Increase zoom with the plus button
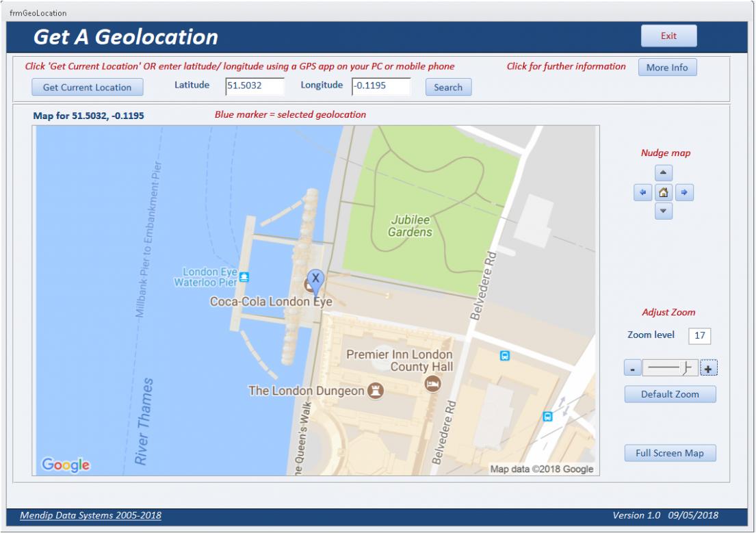The image size is (756, 533). pyautogui.click(x=708, y=368)
